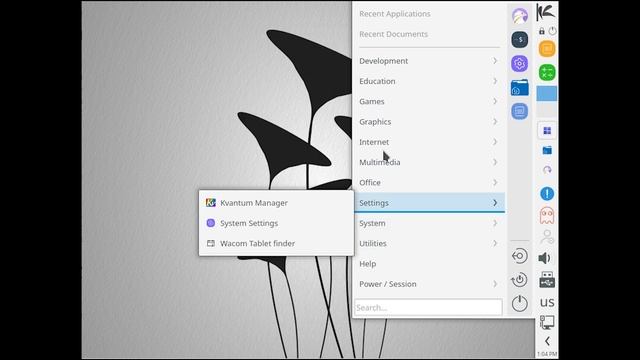Click the small Falkon task icon in the panel

(x=547, y=170)
